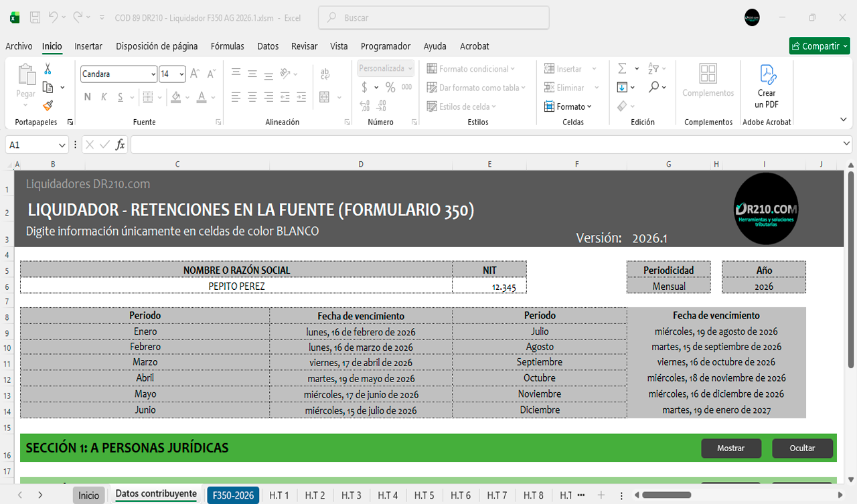Select the Format Painter brush icon

point(48,105)
